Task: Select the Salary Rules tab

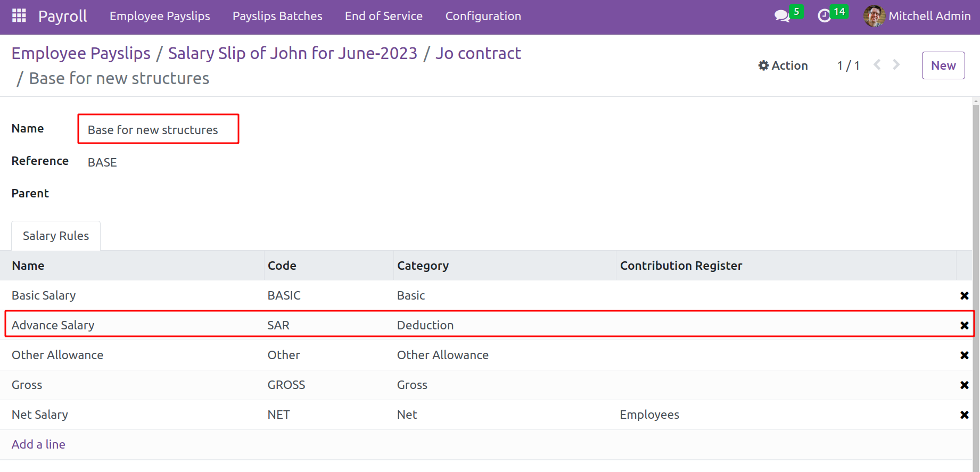Action: coord(56,236)
